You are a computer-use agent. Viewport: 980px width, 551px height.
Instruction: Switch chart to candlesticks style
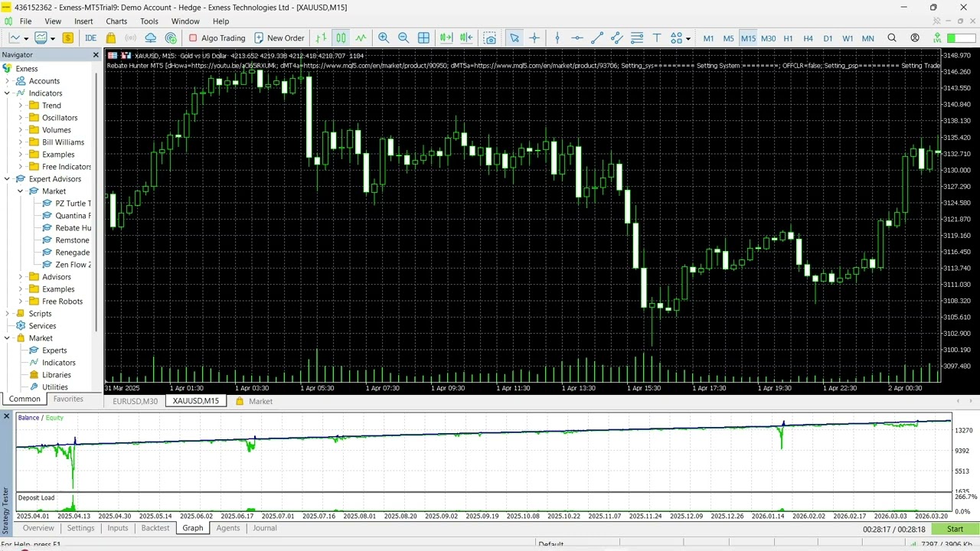(x=341, y=37)
